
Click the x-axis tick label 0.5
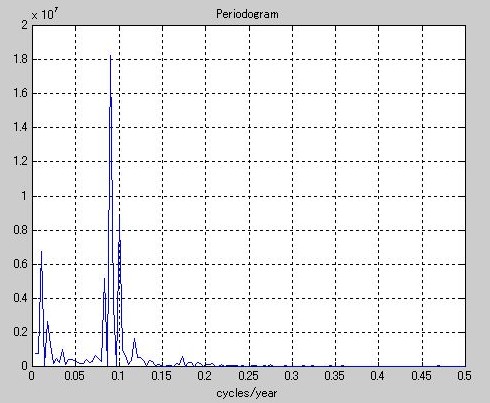click(x=464, y=376)
